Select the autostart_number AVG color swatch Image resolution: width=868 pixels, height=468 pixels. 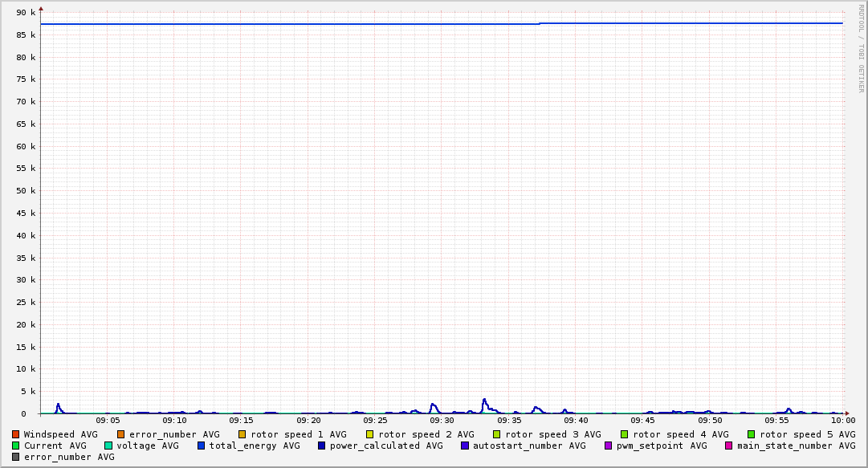466,446
